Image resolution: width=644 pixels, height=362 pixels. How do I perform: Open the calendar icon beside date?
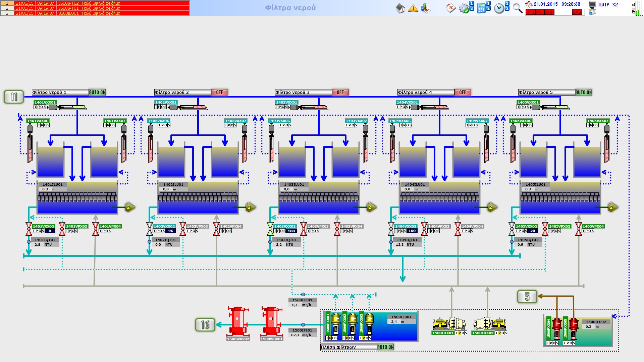(x=529, y=4)
